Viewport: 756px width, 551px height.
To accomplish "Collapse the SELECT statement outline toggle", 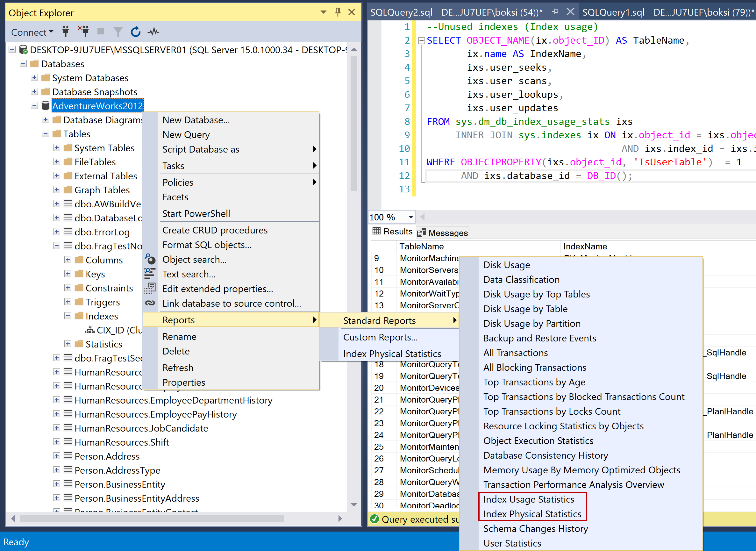I will click(x=421, y=41).
